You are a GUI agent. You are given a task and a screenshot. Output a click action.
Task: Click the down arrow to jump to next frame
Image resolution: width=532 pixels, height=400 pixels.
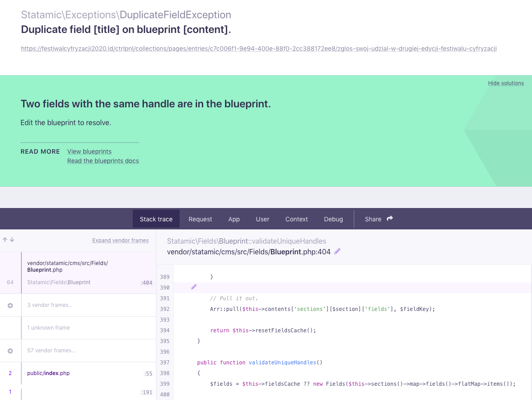(x=12, y=240)
